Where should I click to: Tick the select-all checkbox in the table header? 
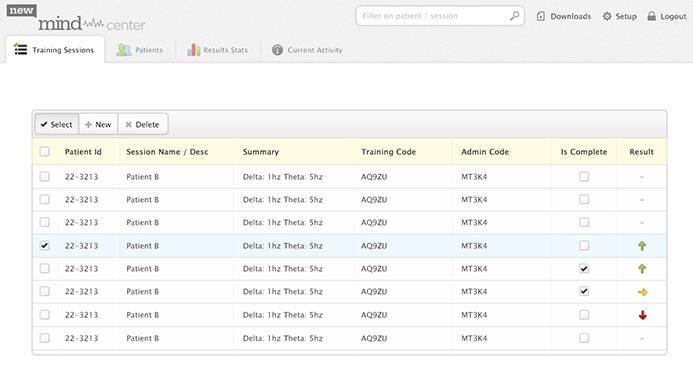point(45,152)
